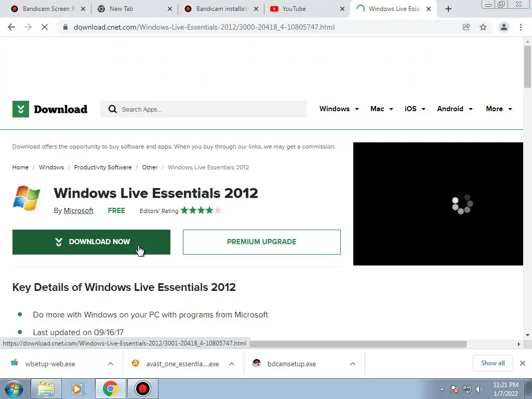Click the Chrome taskbar icon

111,389
